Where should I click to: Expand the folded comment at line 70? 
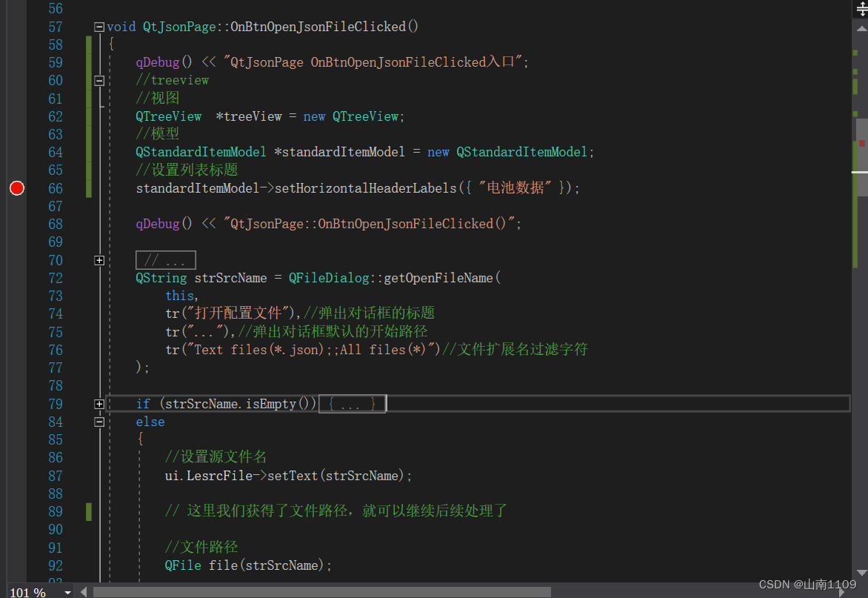coord(100,260)
